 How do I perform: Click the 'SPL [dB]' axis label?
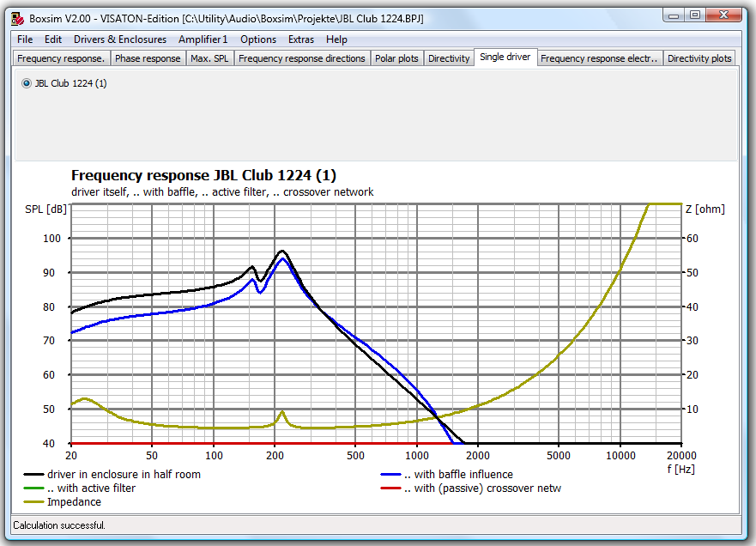point(45,209)
